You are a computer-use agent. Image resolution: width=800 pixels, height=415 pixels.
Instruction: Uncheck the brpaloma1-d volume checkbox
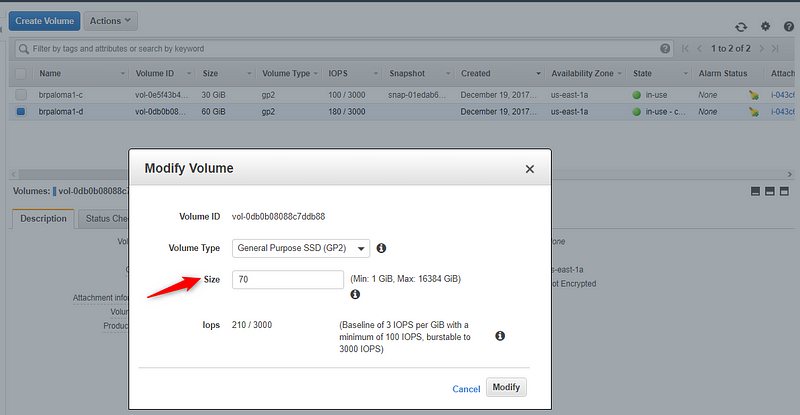click(x=21, y=111)
